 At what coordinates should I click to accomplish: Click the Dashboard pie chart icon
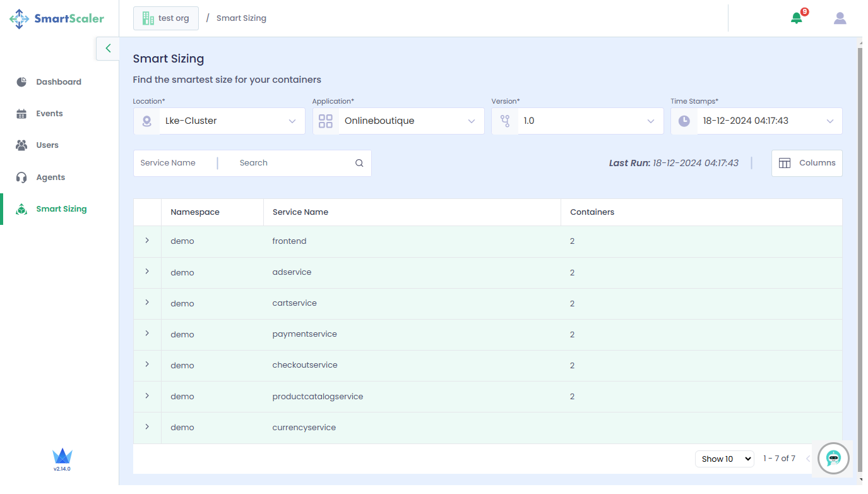[21, 81]
